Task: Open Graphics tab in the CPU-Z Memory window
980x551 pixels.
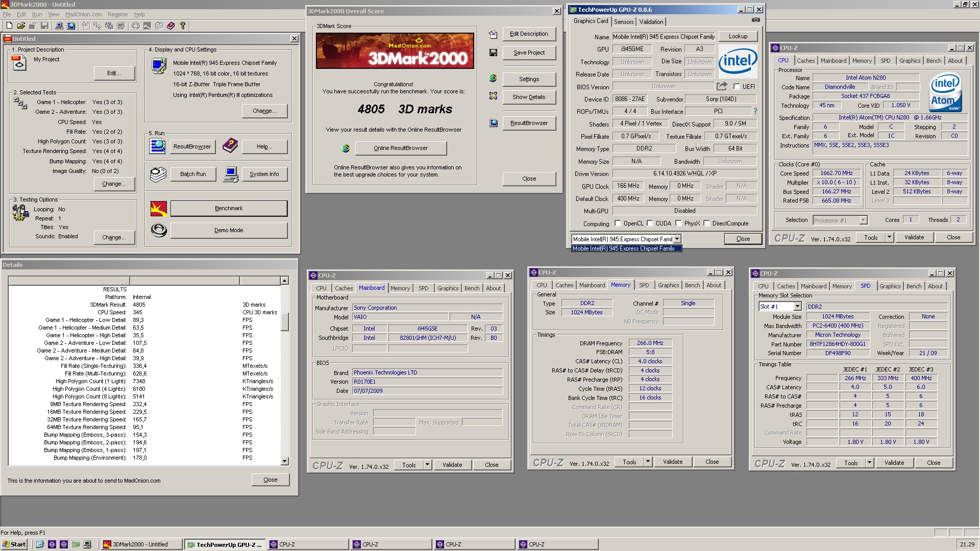Action: pyautogui.click(x=668, y=285)
